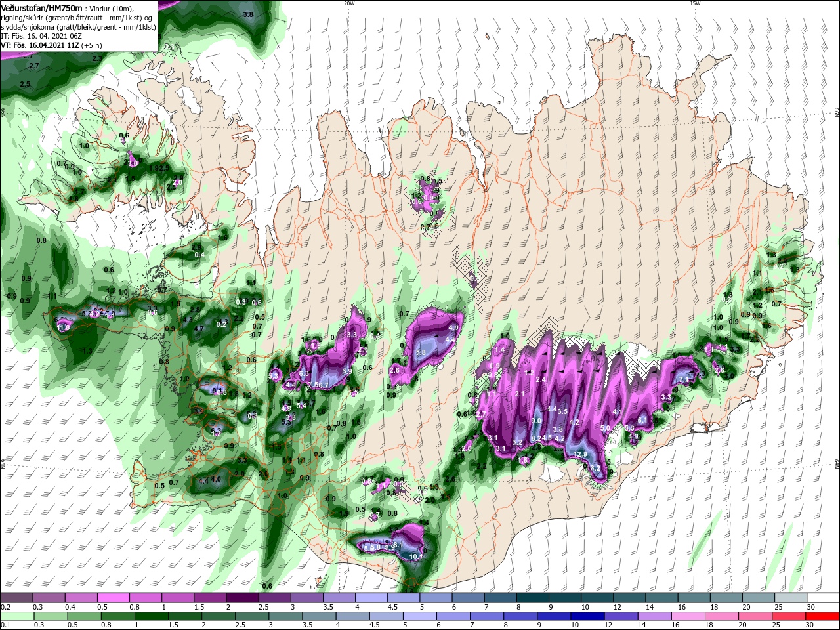Click the 'VT: Fös. 16.04.2021 11Z (+5 h)' line

(51, 45)
